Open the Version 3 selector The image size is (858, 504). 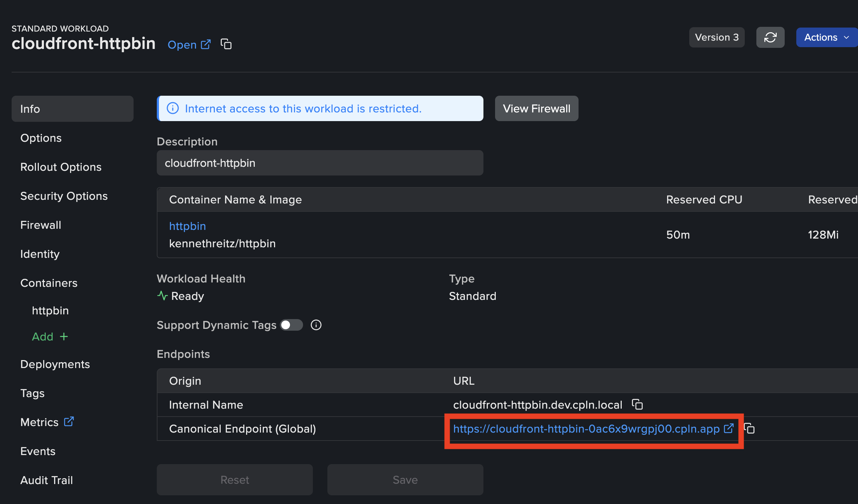click(x=716, y=37)
